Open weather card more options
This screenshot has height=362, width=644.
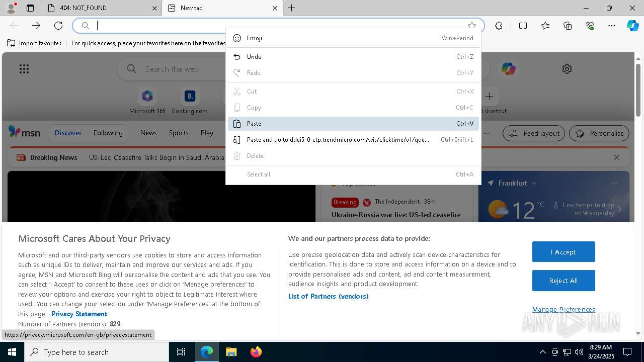(614, 183)
